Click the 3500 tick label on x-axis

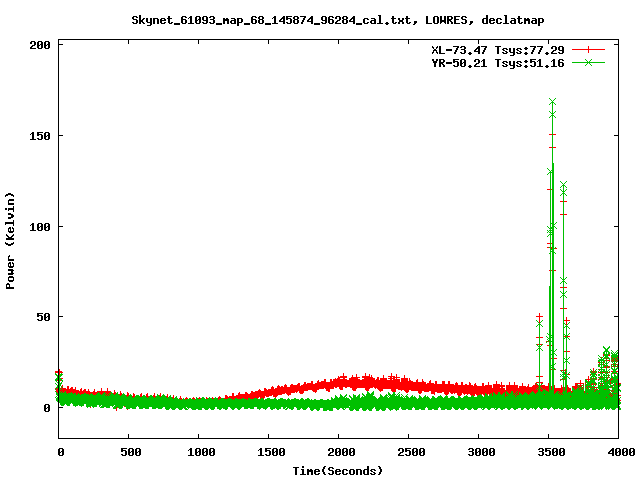pyautogui.click(x=549, y=453)
